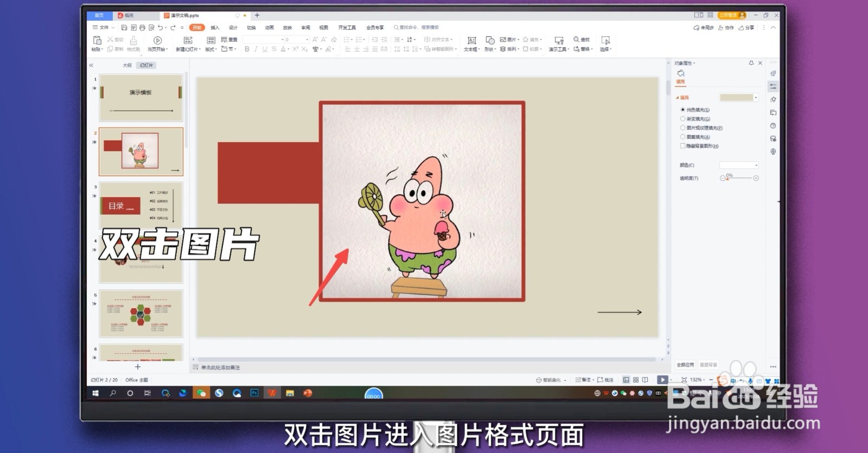Click the Reset (重置) button in ribbon
The image size is (868, 453).
pyautogui.click(x=229, y=40)
